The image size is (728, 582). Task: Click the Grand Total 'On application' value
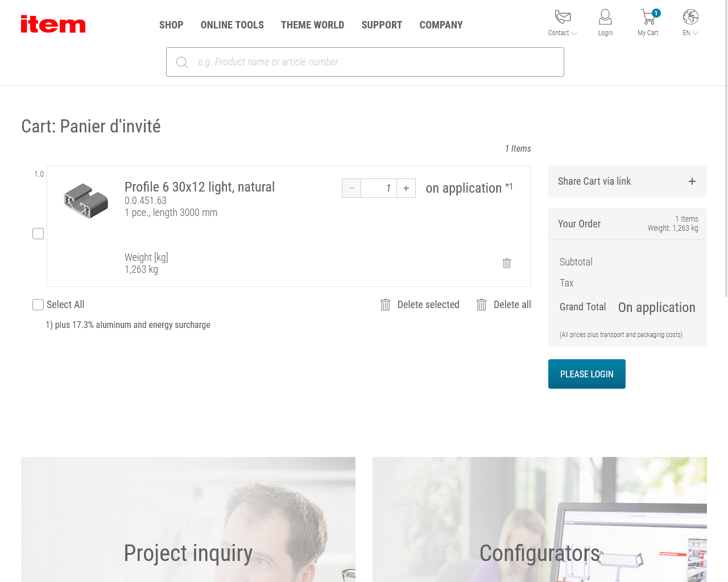point(657,307)
